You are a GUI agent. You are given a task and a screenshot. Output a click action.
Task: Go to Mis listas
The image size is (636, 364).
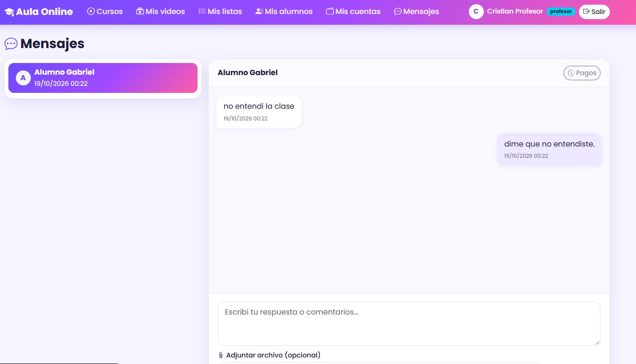[220, 12]
